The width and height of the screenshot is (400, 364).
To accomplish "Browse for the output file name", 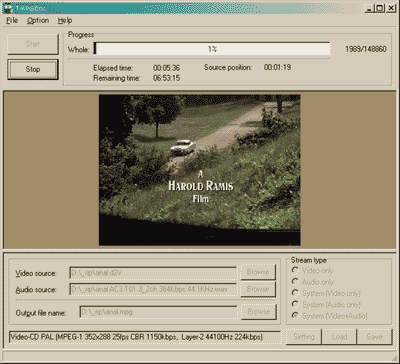I will click(259, 312).
